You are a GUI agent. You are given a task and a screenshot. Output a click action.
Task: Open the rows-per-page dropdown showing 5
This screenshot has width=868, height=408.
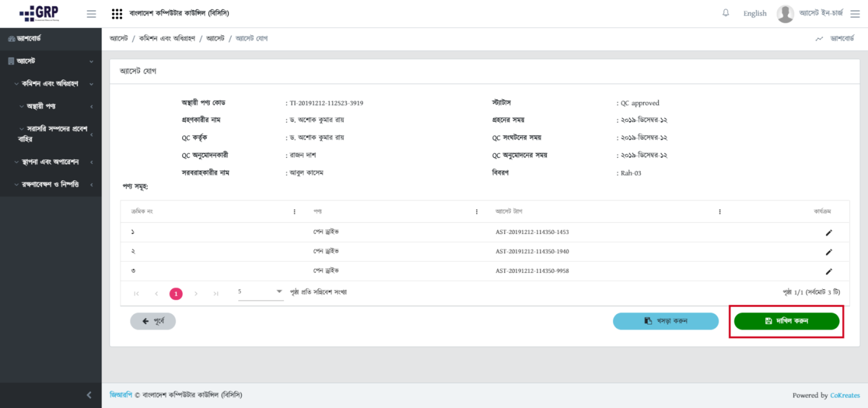[260, 292]
